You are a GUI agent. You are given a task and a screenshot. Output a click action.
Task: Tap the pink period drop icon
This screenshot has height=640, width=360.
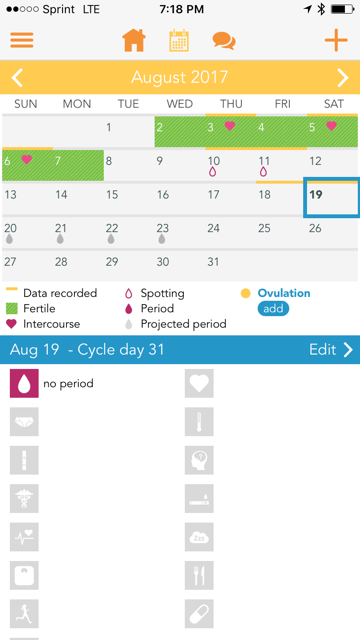pyautogui.click(x=24, y=383)
